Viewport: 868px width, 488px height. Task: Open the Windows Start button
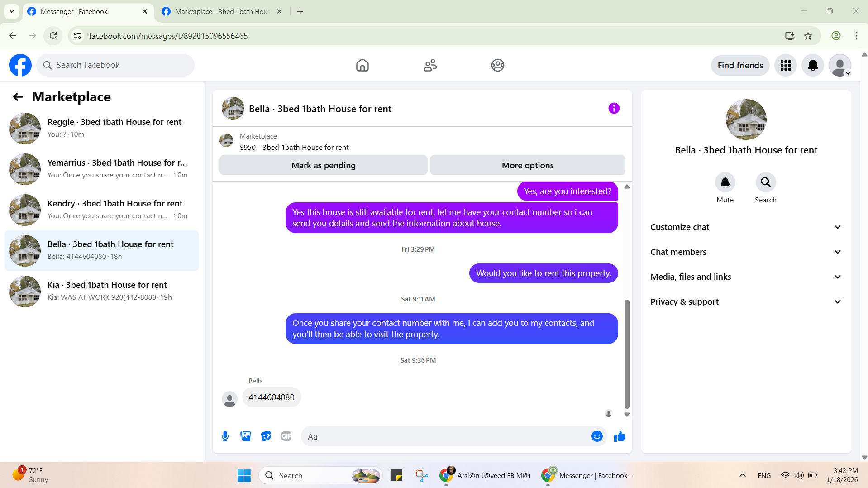click(244, 475)
